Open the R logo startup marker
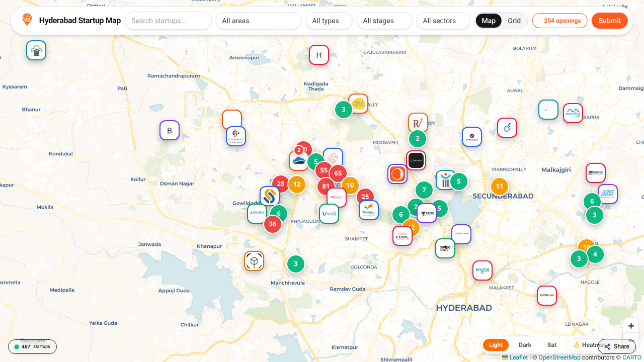 pos(418,123)
